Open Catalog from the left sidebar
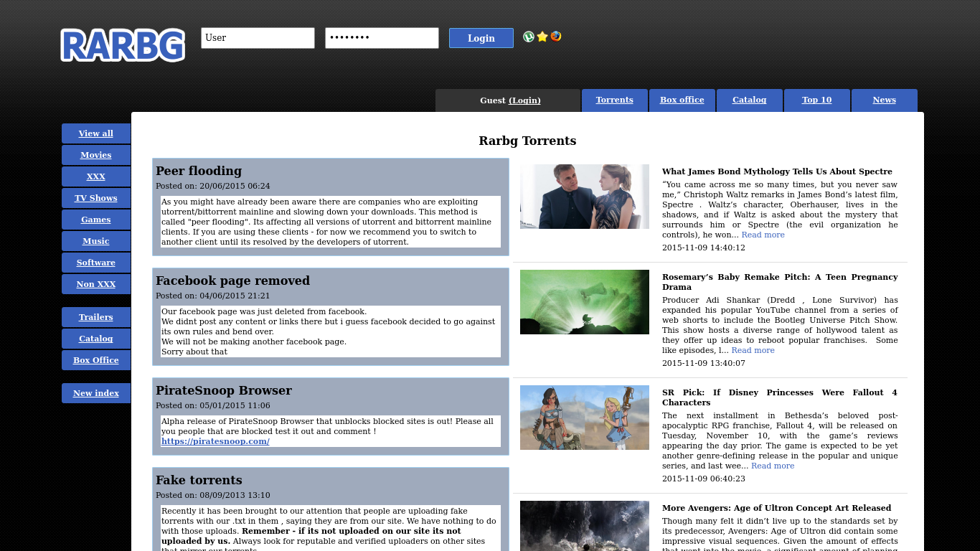 point(96,339)
